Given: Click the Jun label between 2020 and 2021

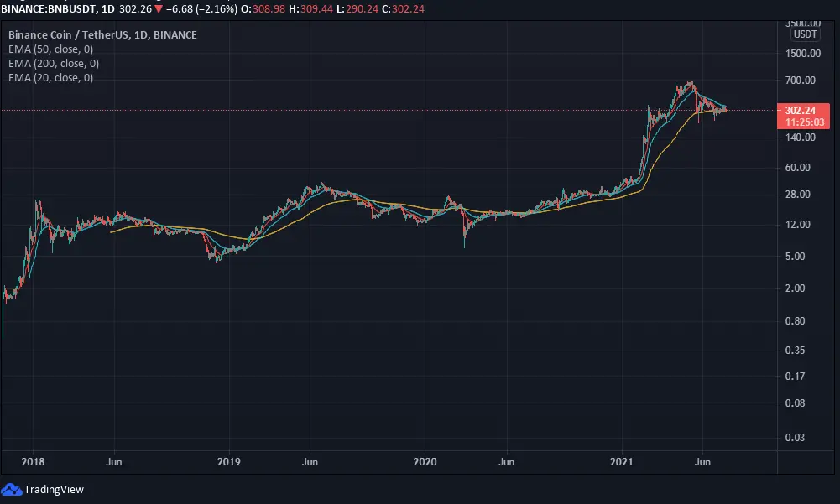Looking at the screenshot, I should tap(507, 462).
